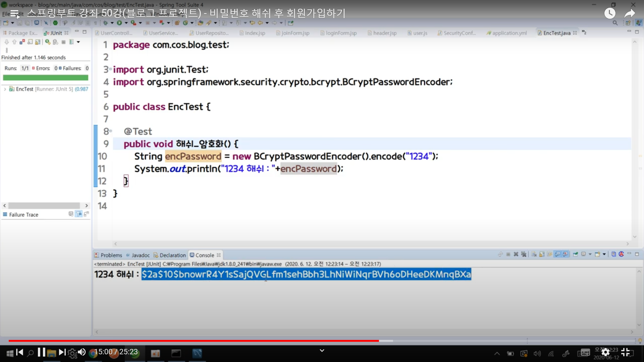Switch to the Javadoc tab

coord(138,255)
